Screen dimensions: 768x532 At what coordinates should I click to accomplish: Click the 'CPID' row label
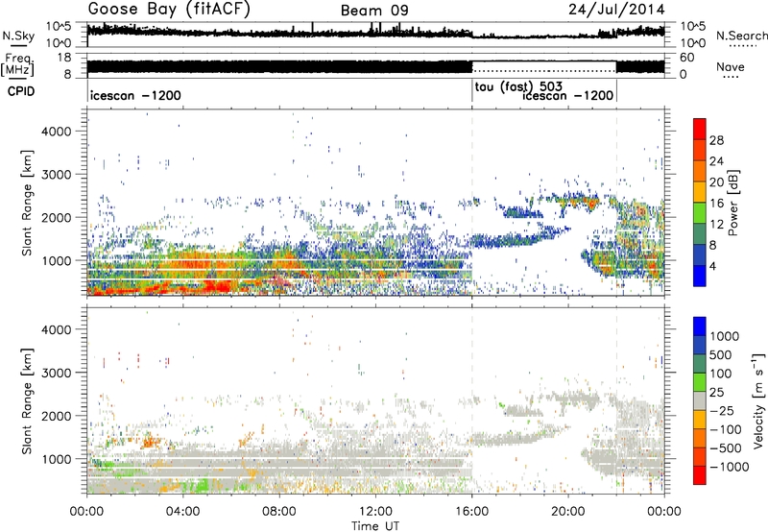[x=21, y=91]
